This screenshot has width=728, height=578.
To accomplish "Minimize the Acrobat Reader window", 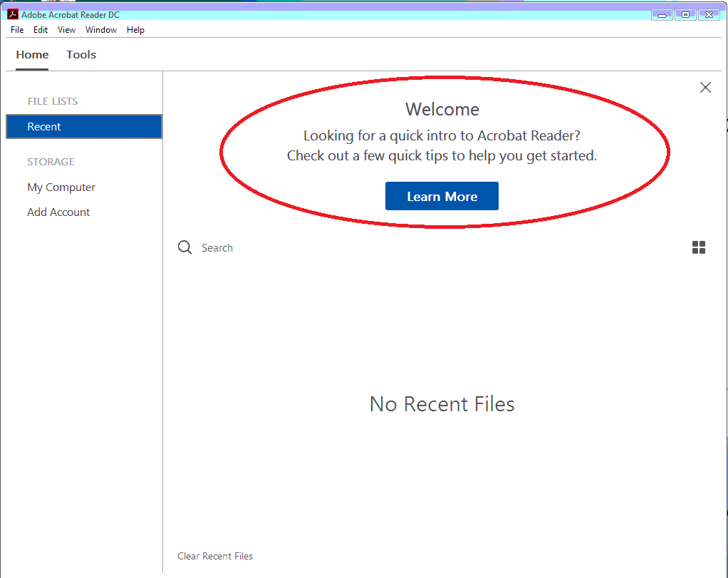I will tap(661, 14).
